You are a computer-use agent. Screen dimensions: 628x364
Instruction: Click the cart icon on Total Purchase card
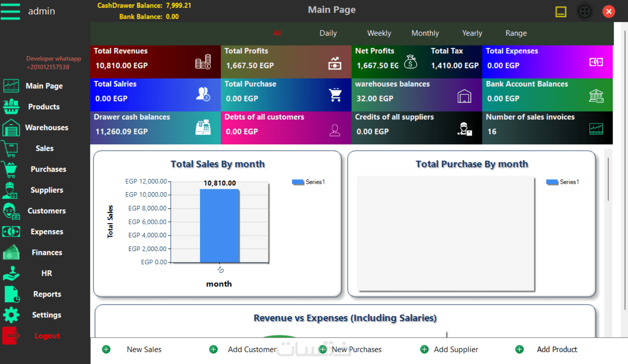(336, 95)
